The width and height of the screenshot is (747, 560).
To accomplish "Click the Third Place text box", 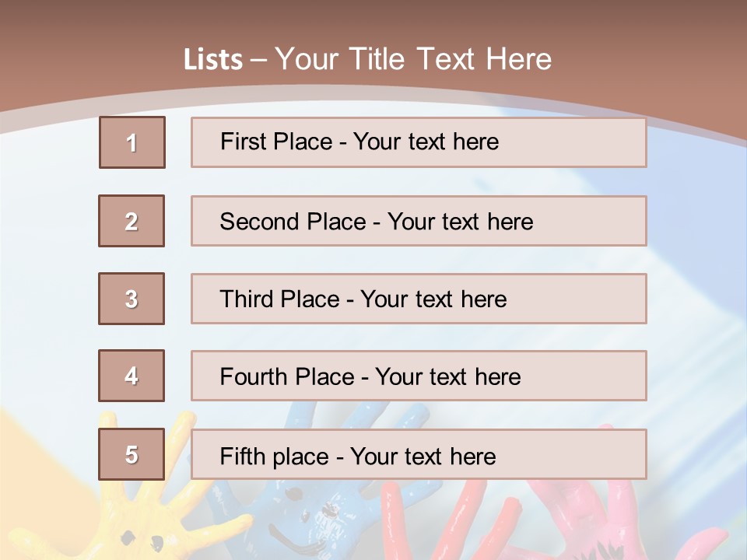I will point(419,299).
